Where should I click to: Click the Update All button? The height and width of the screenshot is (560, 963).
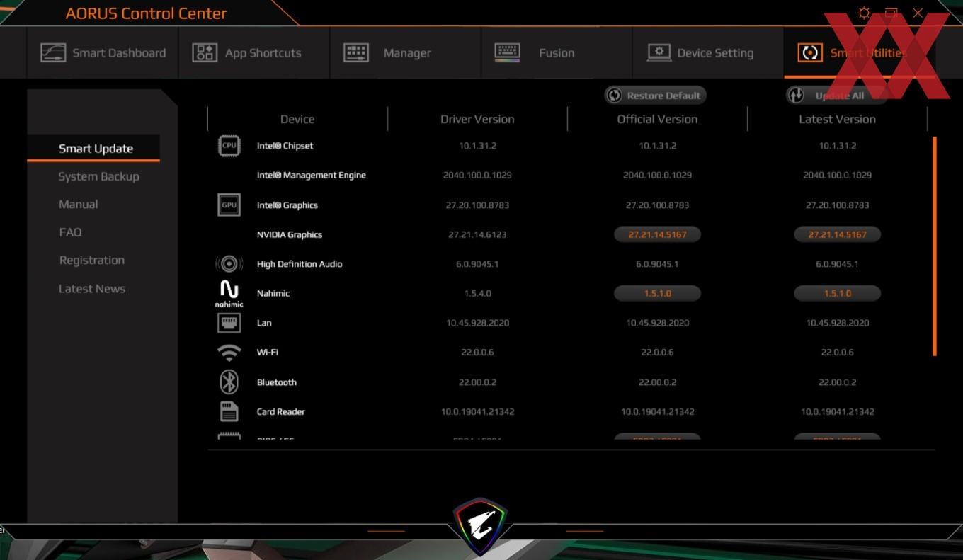[836, 96]
